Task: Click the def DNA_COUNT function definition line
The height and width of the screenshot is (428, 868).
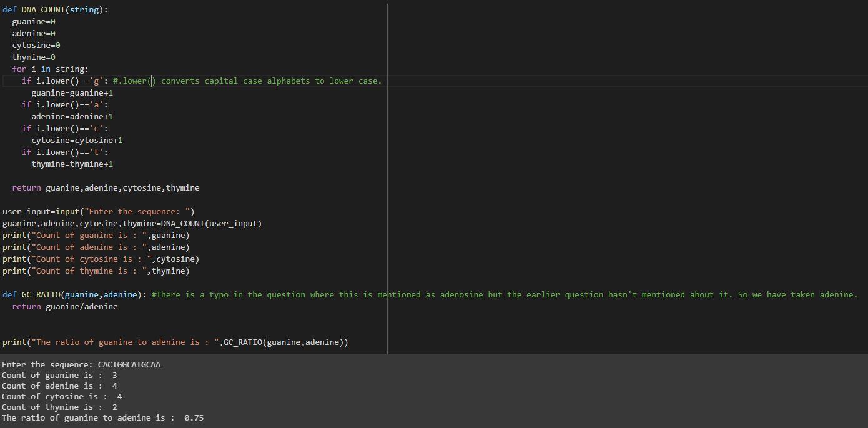Action: tap(55, 10)
